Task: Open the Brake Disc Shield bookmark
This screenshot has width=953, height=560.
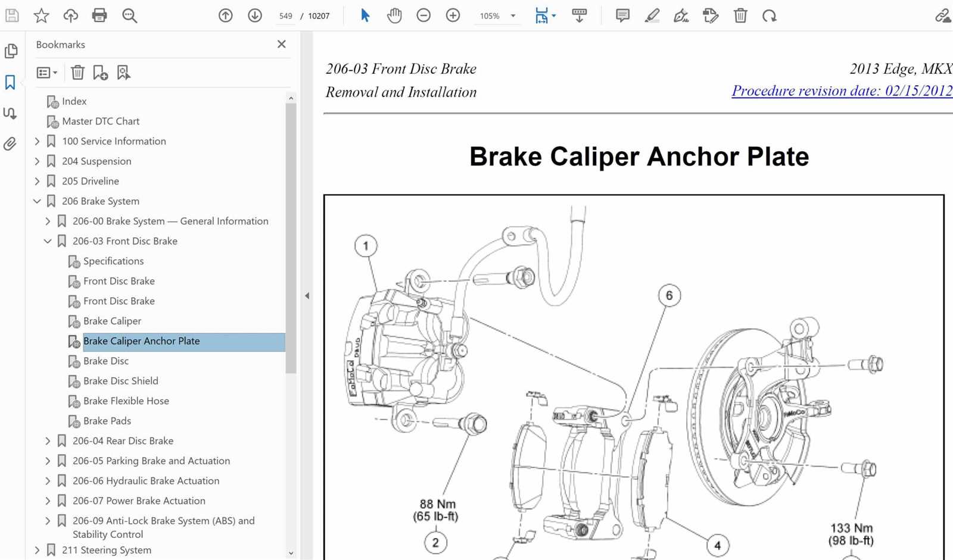Action: (120, 381)
